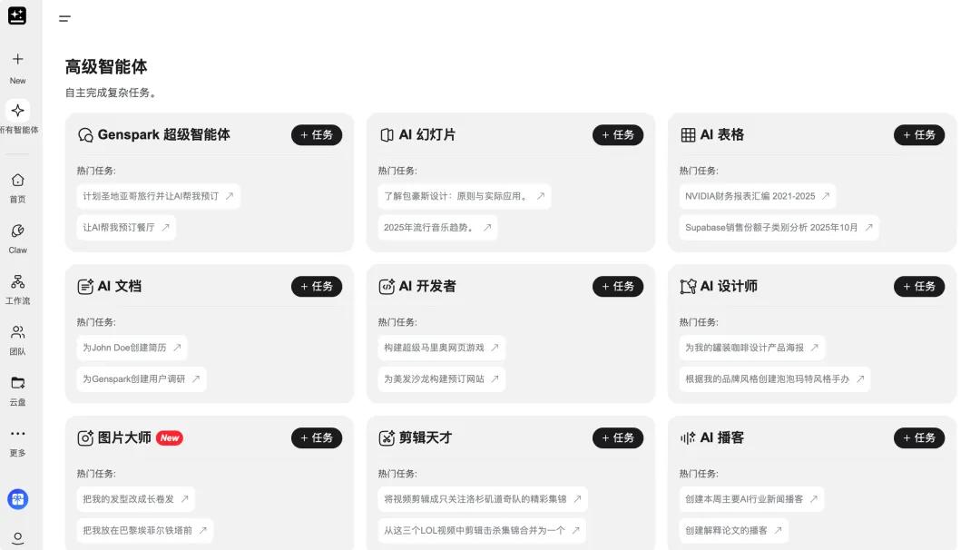Viewport: 980px width, 550px height.
Task: Click AI 开发者 code icon
Action: (387, 286)
